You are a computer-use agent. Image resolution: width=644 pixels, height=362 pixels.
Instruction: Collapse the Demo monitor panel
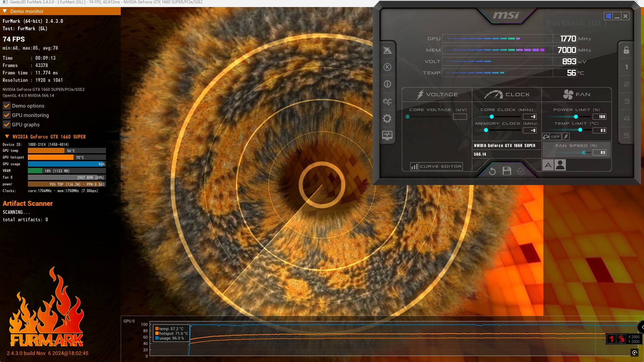[5, 11]
